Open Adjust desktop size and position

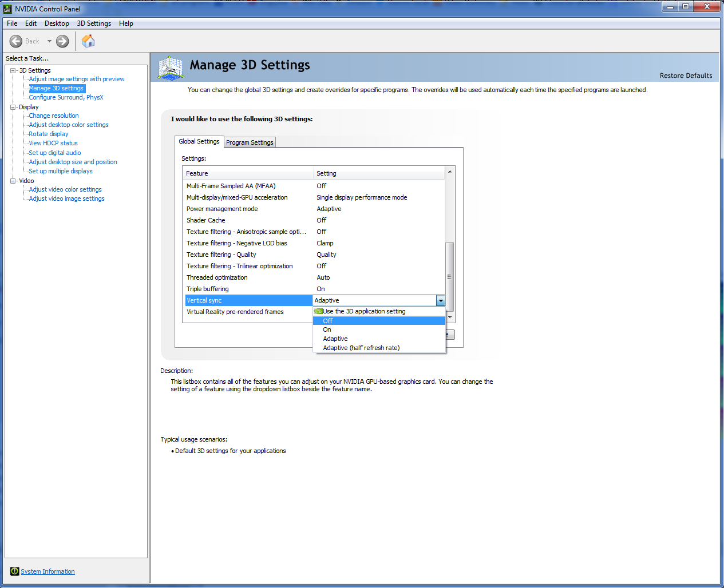pyautogui.click(x=73, y=162)
